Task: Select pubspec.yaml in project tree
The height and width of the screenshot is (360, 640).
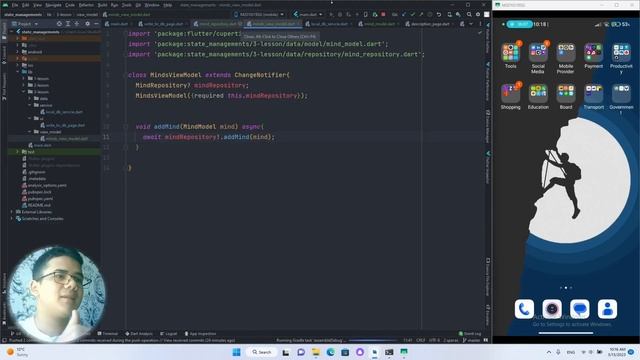Action: pos(38,199)
